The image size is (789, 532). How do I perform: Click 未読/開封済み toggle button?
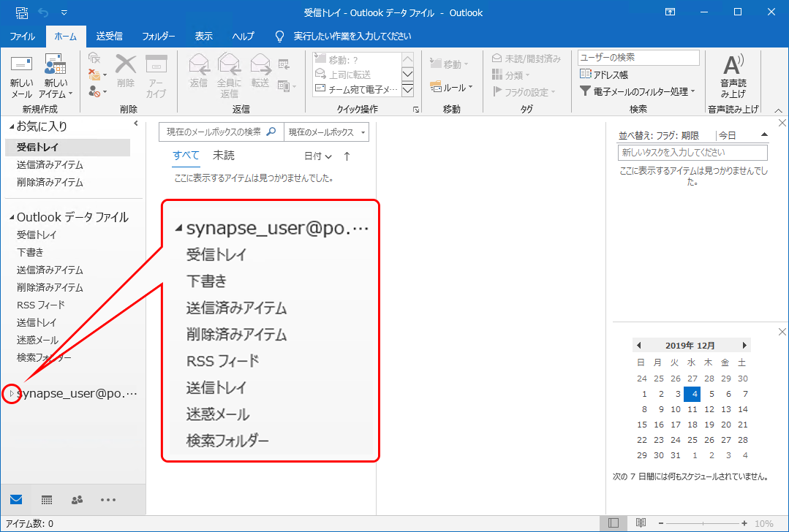pos(526,59)
